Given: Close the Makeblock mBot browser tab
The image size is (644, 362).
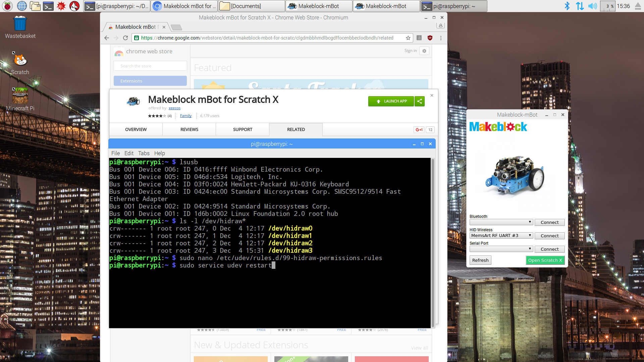Looking at the screenshot, I should pyautogui.click(x=164, y=27).
